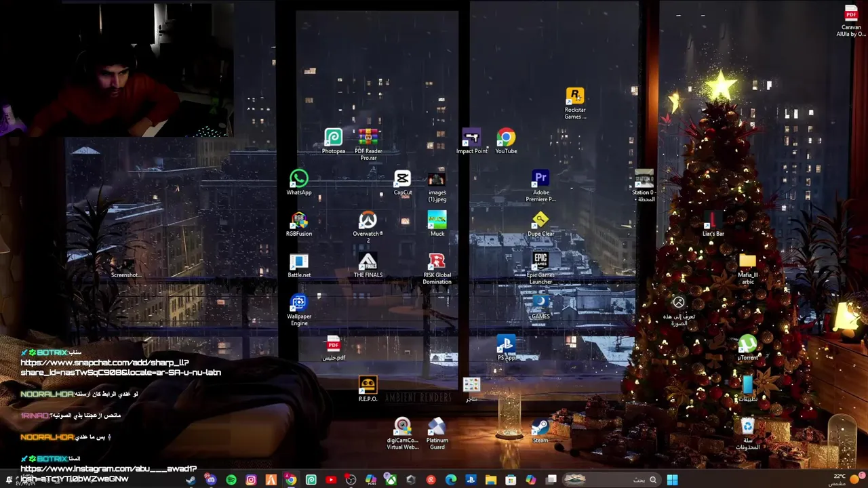Open Station 0 desktop icon

pyautogui.click(x=644, y=186)
